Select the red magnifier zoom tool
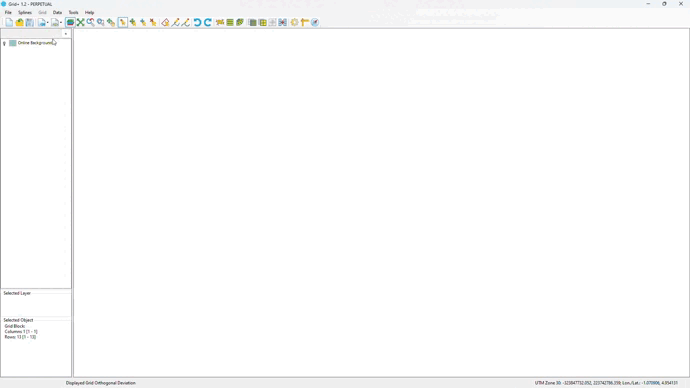The width and height of the screenshot is (690, 388). (x=91, y=22)
